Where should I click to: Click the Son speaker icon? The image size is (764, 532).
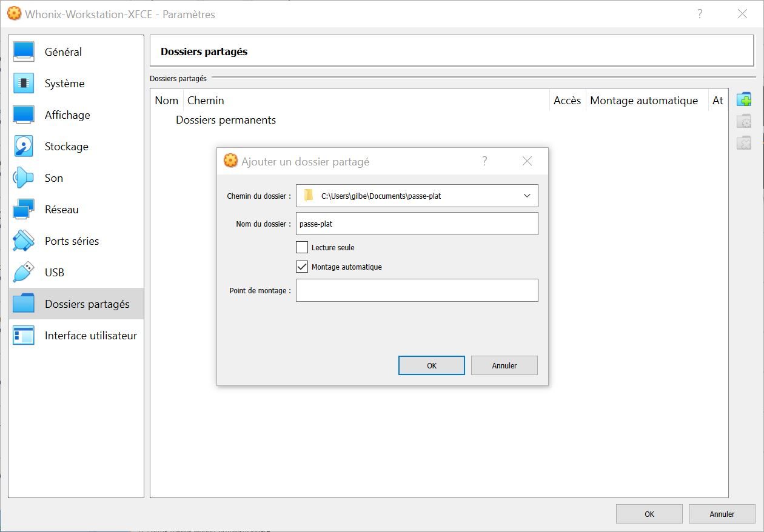click(x=24, y=178)
